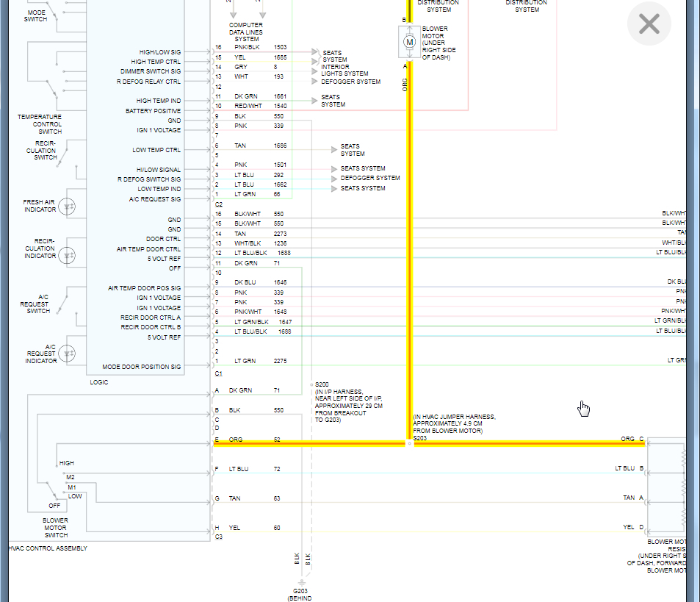The height and width of the screenshot is (602, 700).
Task: Click the M1 blower switch position
Action: (72, 487)
